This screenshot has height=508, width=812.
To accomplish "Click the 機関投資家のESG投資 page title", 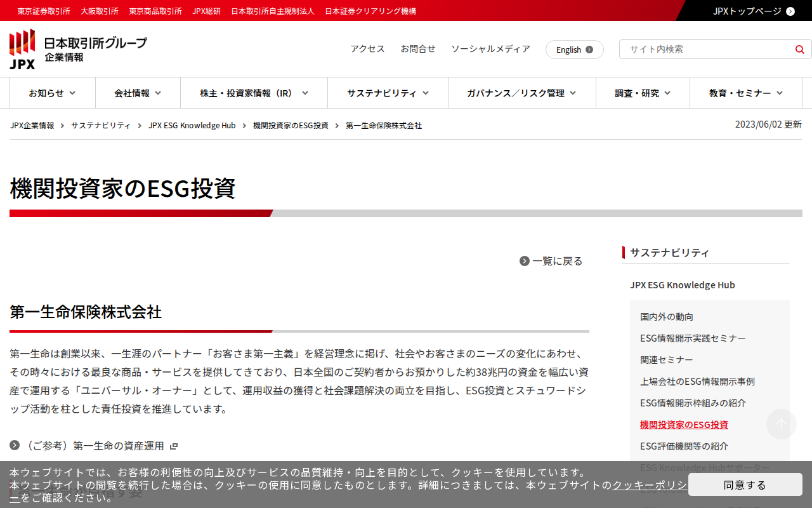I will 122,189.
